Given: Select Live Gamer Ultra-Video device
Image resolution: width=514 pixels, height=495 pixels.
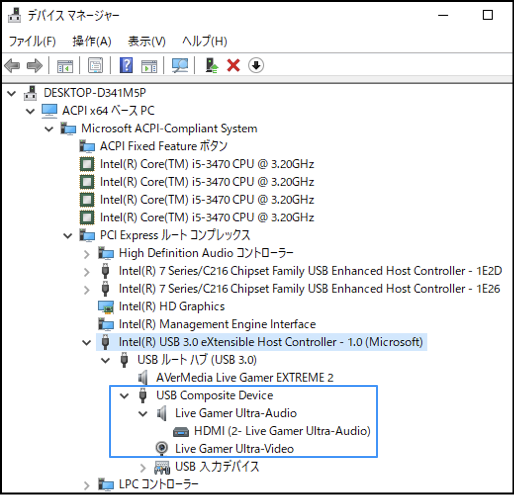Looking at the screenshot, I should pyautogui.click(x=234, y=449).
